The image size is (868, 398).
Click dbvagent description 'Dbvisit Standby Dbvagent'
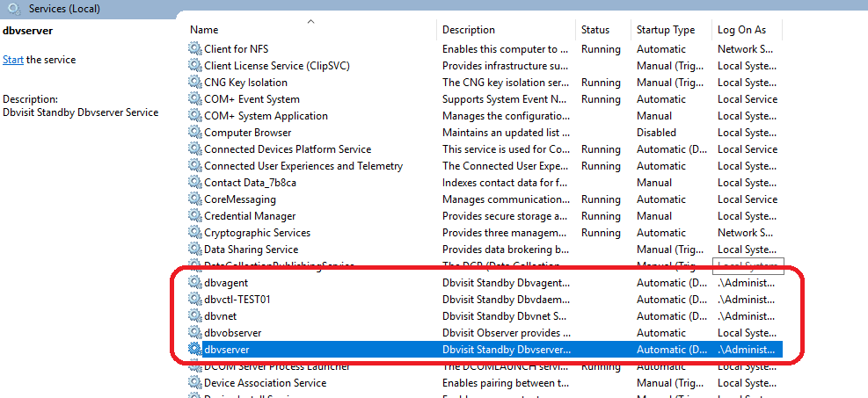(506, 283)
